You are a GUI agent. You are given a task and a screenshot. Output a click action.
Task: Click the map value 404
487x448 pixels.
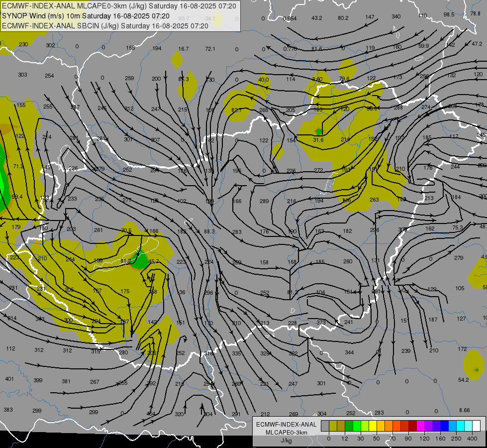coord(151,414)
